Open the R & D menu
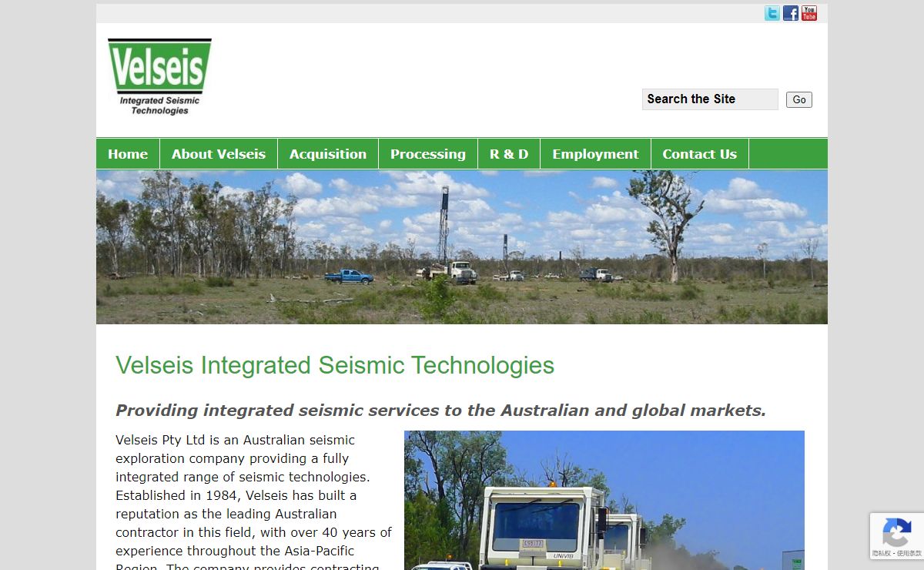 pyautogui.click(x=509, y=154)
